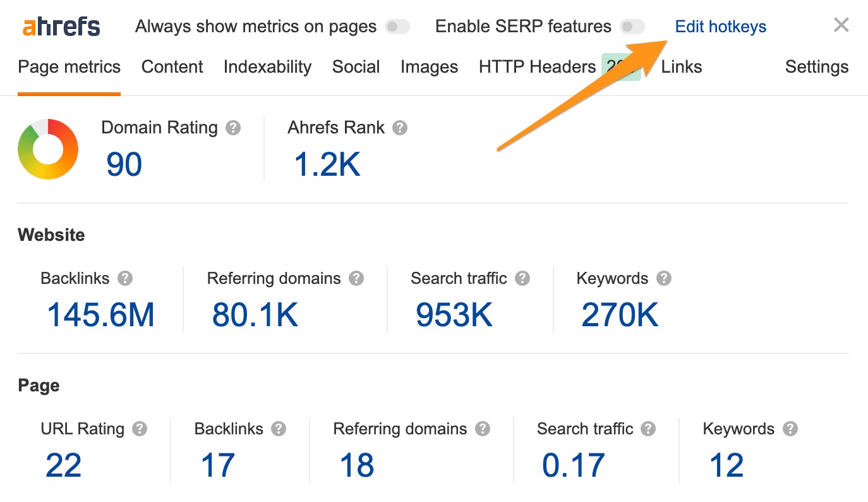Click the Website Referring domains help icon
Image resolution: width=868 pixels, height=502 pixels.
pyautogui.click(x=356, y=279)
